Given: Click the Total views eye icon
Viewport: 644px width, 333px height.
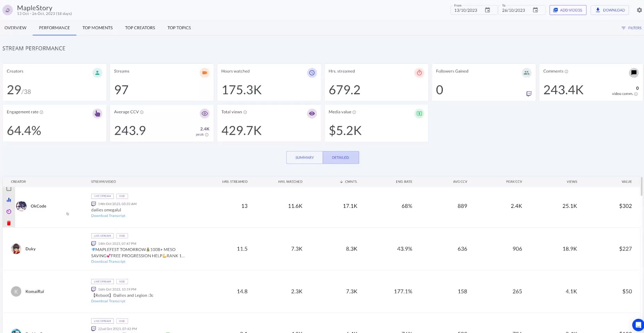Looking at the screenshot, I should click(x=312, y=113).
